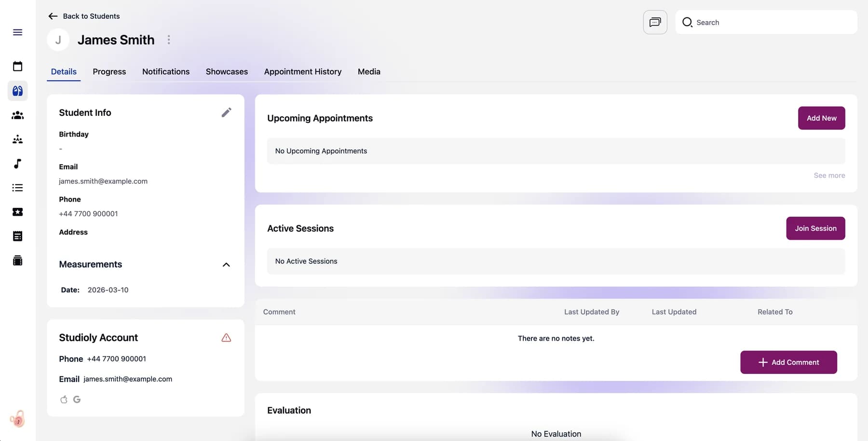This screenshot has width=868, height=441.
Task: Click the James Smith name heading
Action: [116, 40]
